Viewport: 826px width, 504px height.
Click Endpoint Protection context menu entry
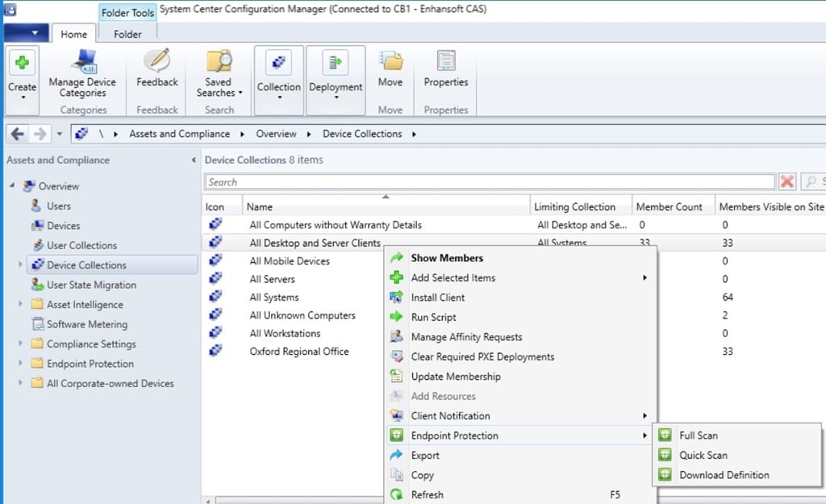(x=521, y=435)
